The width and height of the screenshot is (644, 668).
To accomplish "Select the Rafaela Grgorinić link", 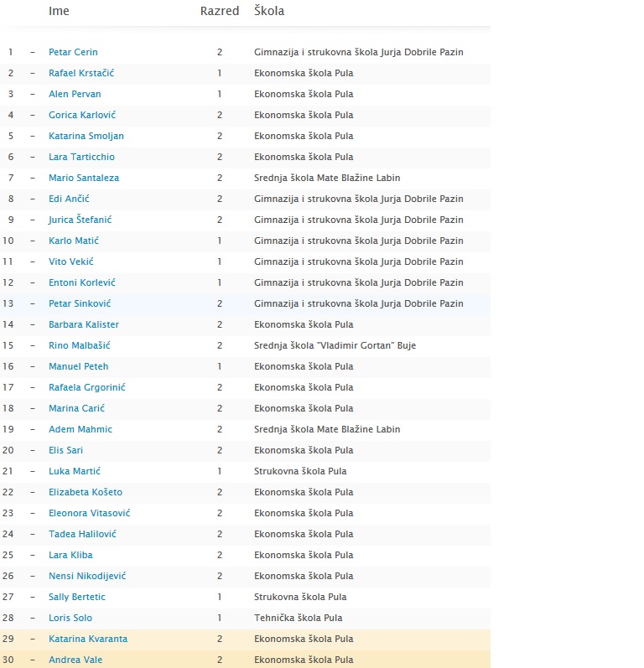I will [87, 387].
